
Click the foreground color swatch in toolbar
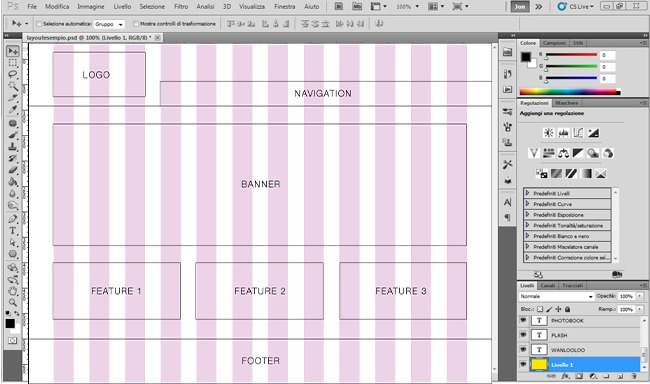(10, 323)
